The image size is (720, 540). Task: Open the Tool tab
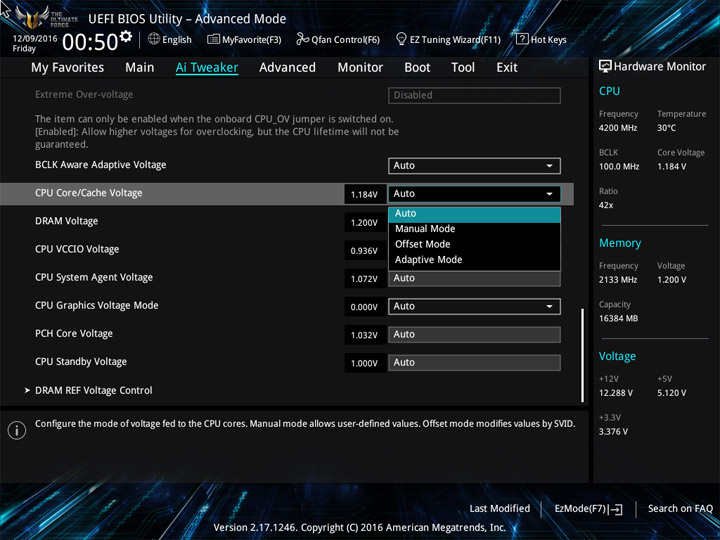[463, 68]
